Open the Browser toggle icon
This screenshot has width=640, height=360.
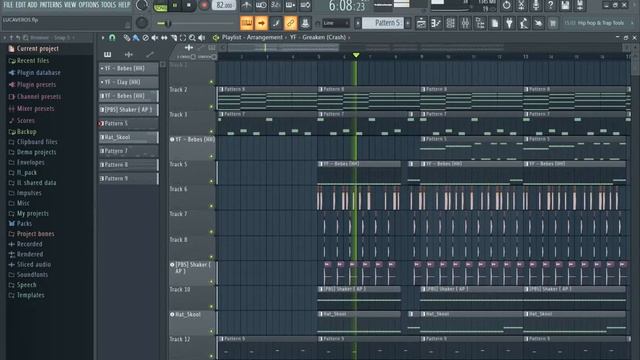pos(480,23)
